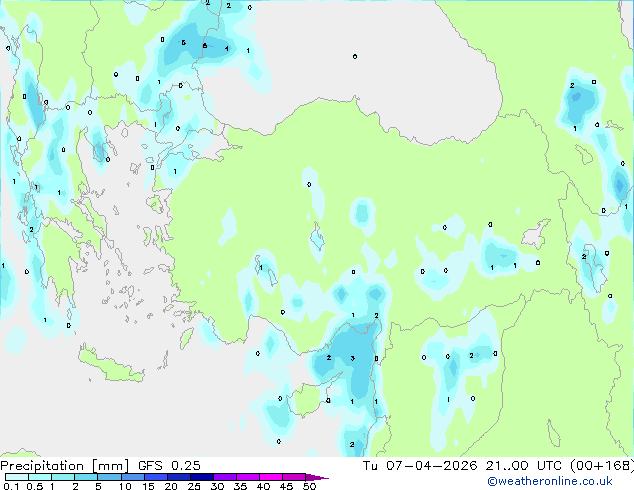Click the '(00+168)' forecast hour text
Screen dimensions: 634x490
pyautogui.click(x=602, y=466)
